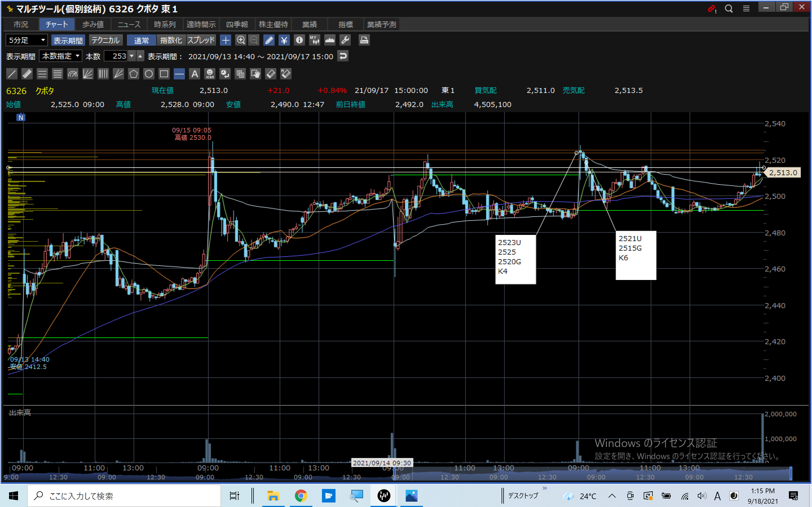Viewport: 812px width, 507px height.
Task: Switch to the ニュース tab
Action: pyautogui.click(x=129, y=25)
